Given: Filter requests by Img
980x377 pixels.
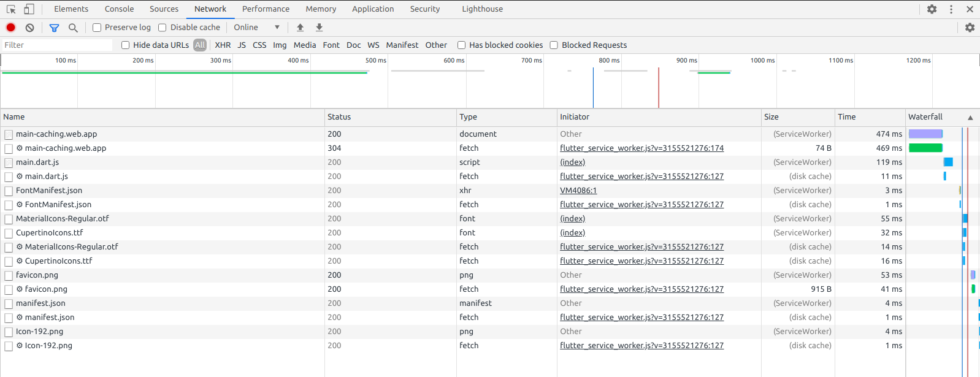Looking at the screenshot, I should pyautogui.click(x=280, y=45).
